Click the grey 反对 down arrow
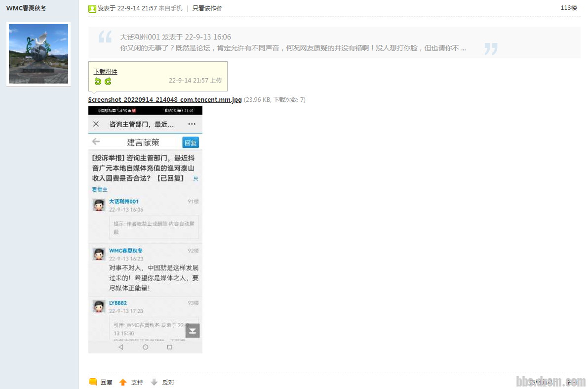This screenshot has width=588, height=389. (154, 382)
